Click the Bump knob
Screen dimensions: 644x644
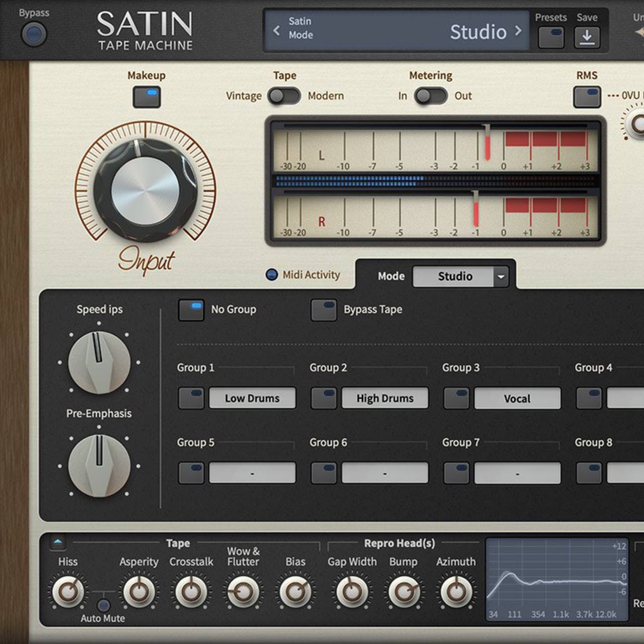coord(404,592)
